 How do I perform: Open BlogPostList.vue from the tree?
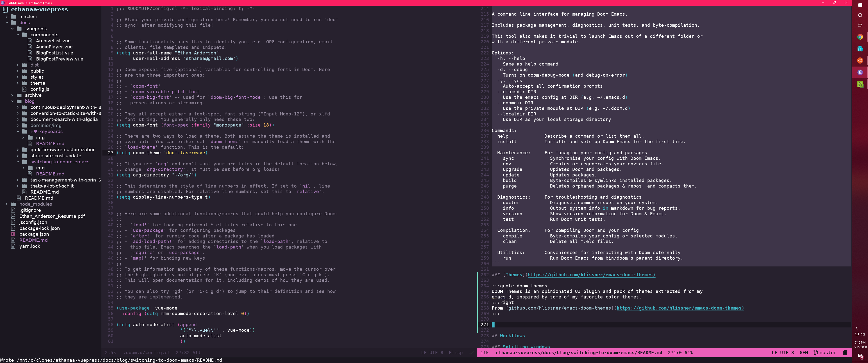click(55, 53)
